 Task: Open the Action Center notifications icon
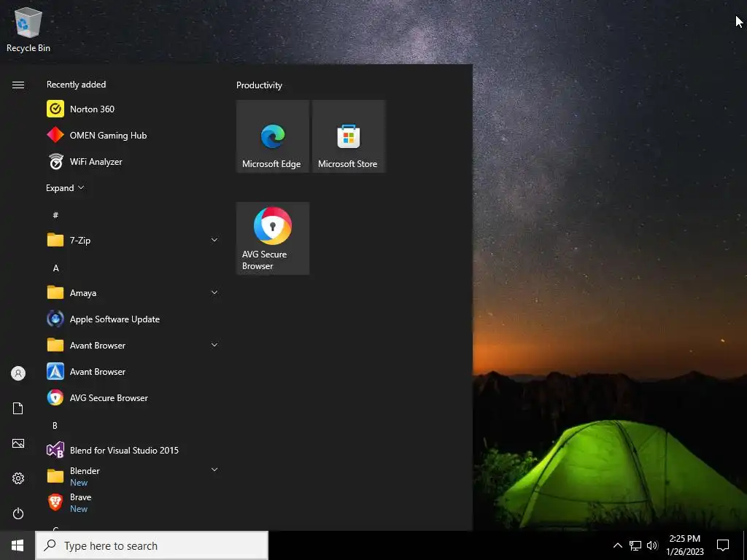pos(723,545)
